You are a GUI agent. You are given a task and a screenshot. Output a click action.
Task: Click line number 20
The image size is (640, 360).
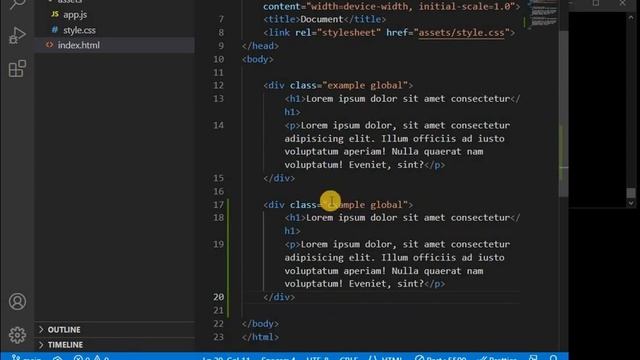tap(218, 297)
